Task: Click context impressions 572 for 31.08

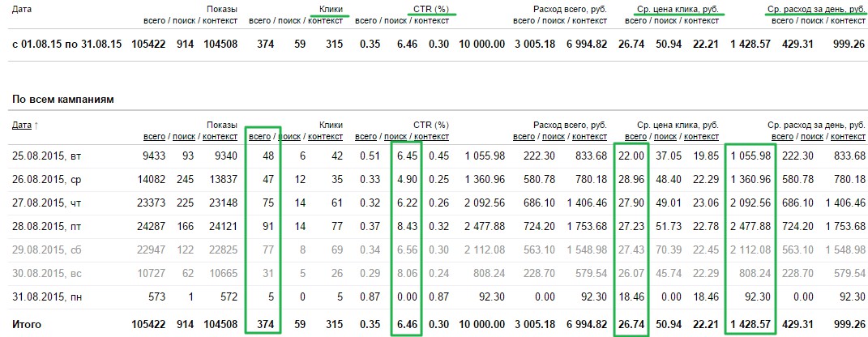Action: [x=228, y=296]
